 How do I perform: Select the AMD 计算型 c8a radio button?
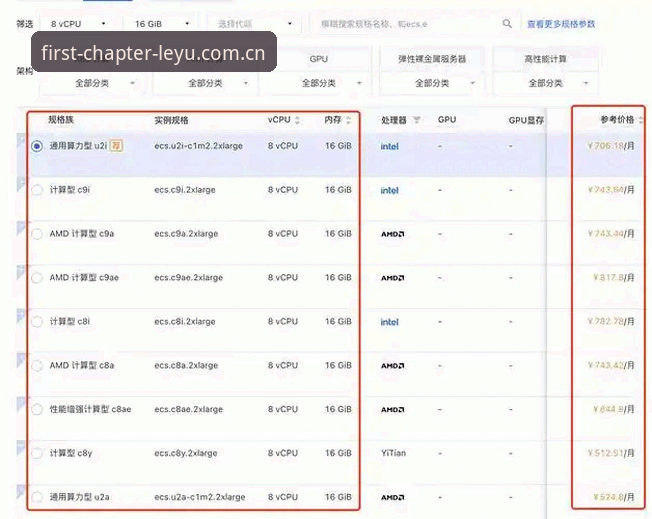click(x=37, y=366)
